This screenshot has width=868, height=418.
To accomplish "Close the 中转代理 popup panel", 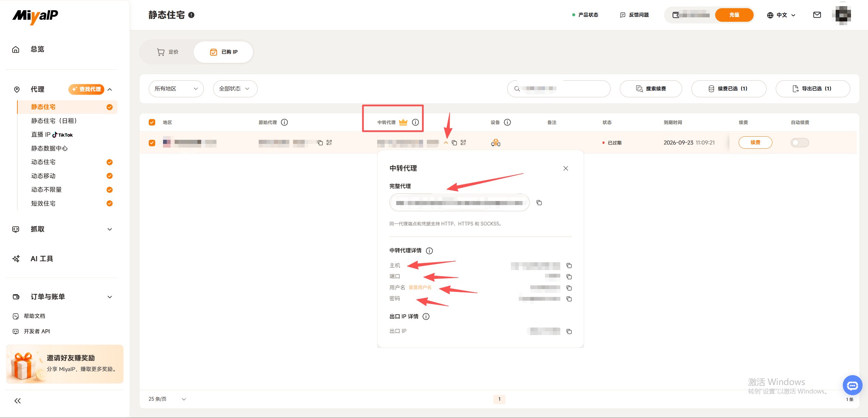I will point(566,168).
